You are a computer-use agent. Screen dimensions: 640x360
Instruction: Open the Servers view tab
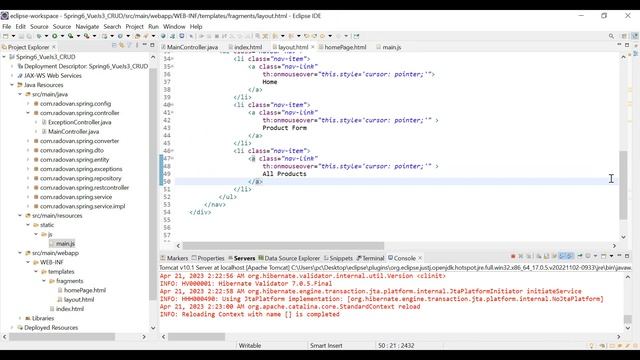click(x=241, y=258)
